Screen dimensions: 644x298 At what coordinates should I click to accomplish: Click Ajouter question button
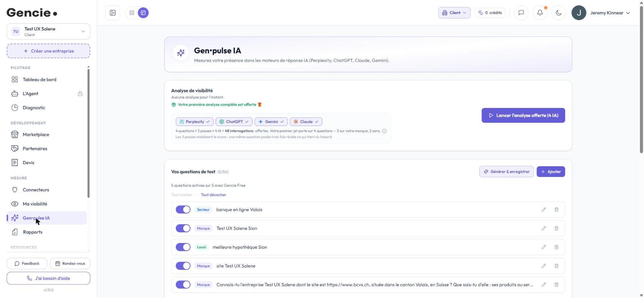[x=551, y=172]
